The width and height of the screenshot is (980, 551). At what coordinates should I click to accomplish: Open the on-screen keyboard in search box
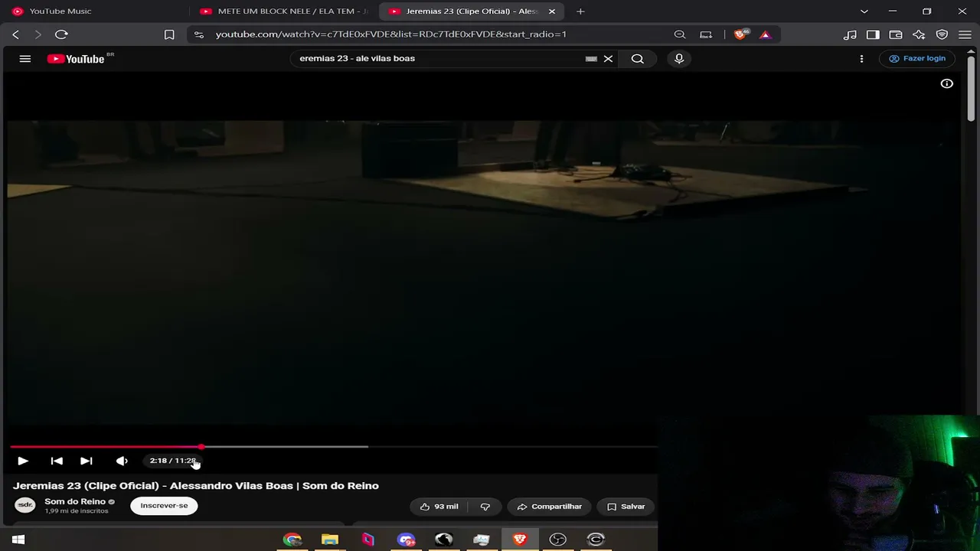coord(591,59)
